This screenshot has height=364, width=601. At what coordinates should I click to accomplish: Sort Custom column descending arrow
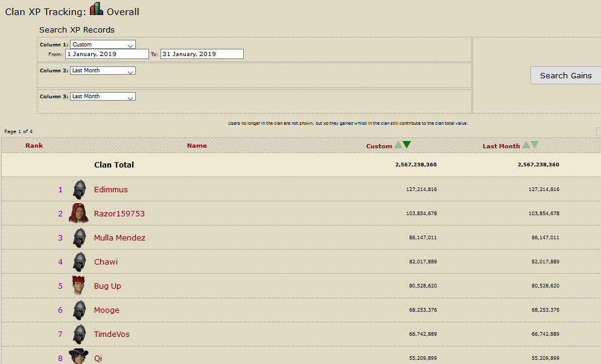coord(407,145)
